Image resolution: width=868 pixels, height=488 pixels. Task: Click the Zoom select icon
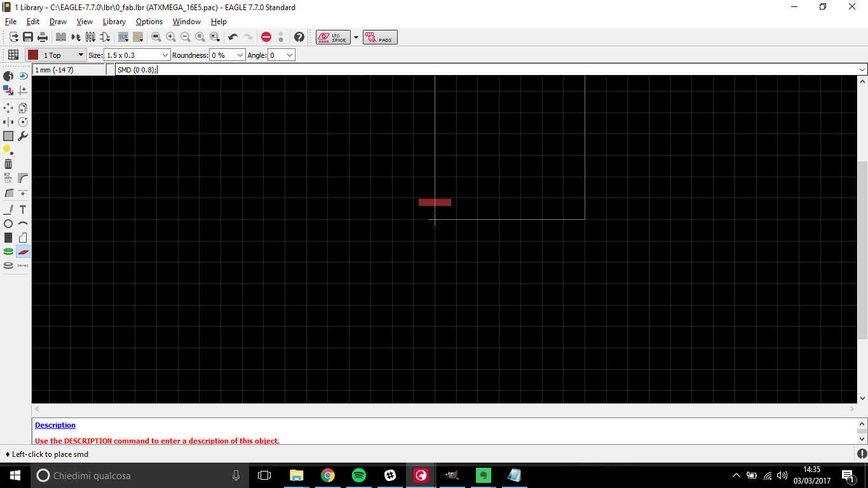click(x=215, y=37)
